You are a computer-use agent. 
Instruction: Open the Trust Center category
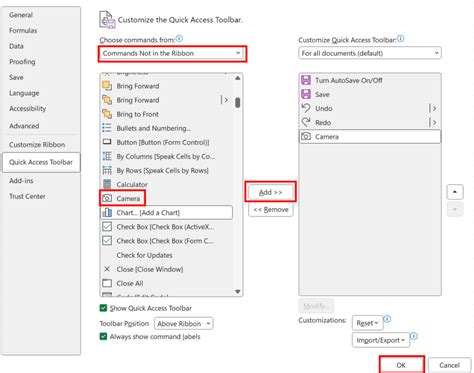(27, 196)
